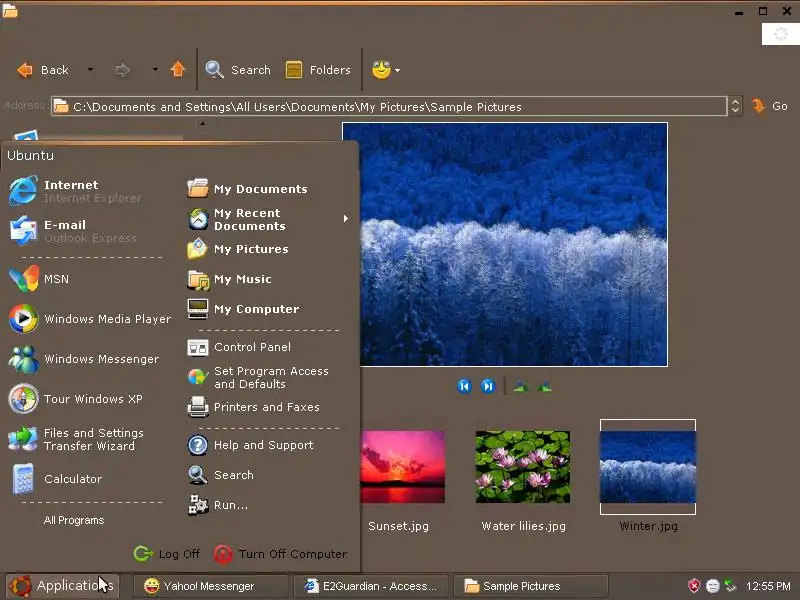Open Files and Settings Transfer Wizard
Image resolution: width=800 pixels, height=600 pixels.
tap(76, 439)
